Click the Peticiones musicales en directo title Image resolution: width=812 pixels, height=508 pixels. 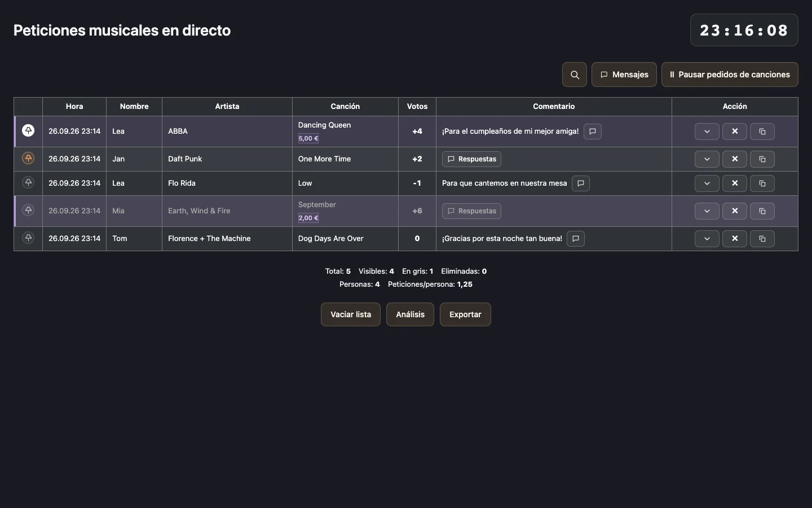pos(122,30)
